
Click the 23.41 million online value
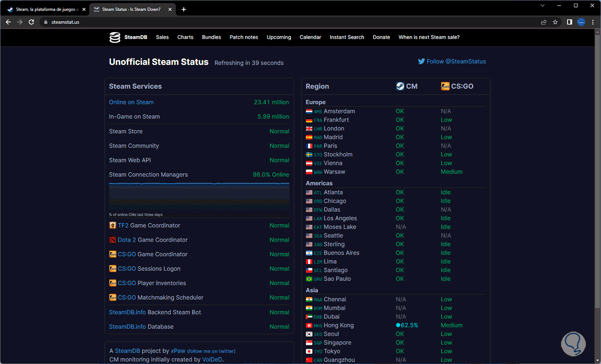271,102
